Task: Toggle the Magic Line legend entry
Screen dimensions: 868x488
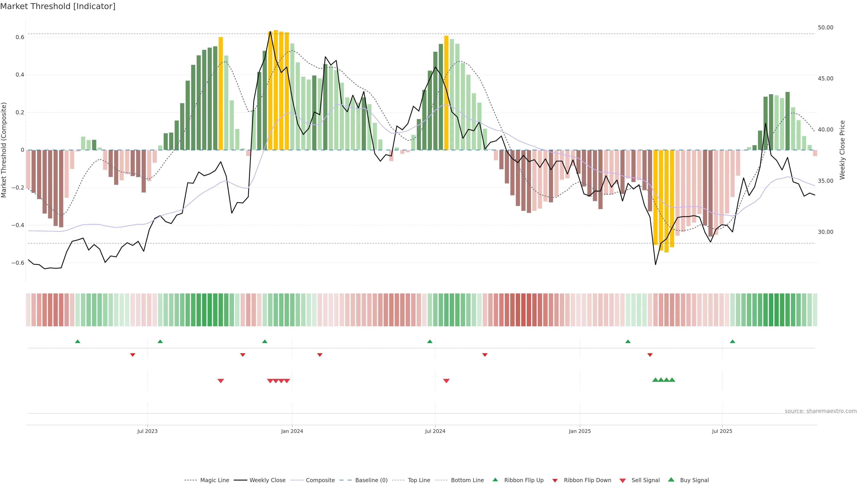Action: [x=214, y=480]
